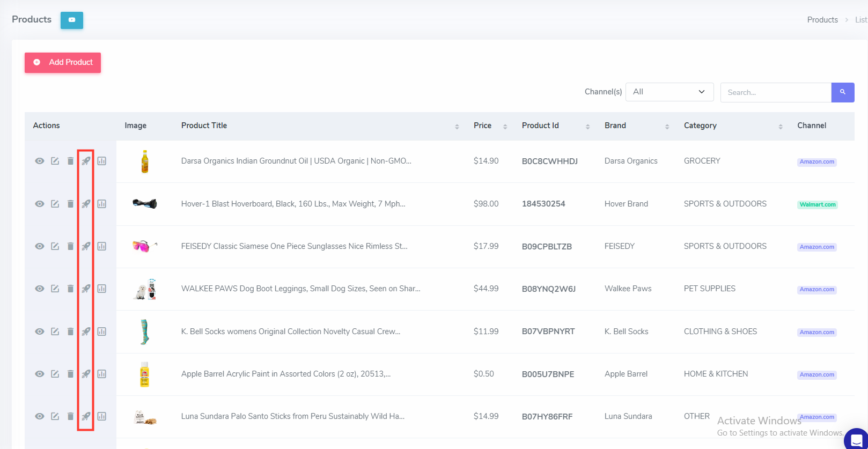Click the rocket icon for Darsa Organics row
868x449 pixels.
click(86, 161)
